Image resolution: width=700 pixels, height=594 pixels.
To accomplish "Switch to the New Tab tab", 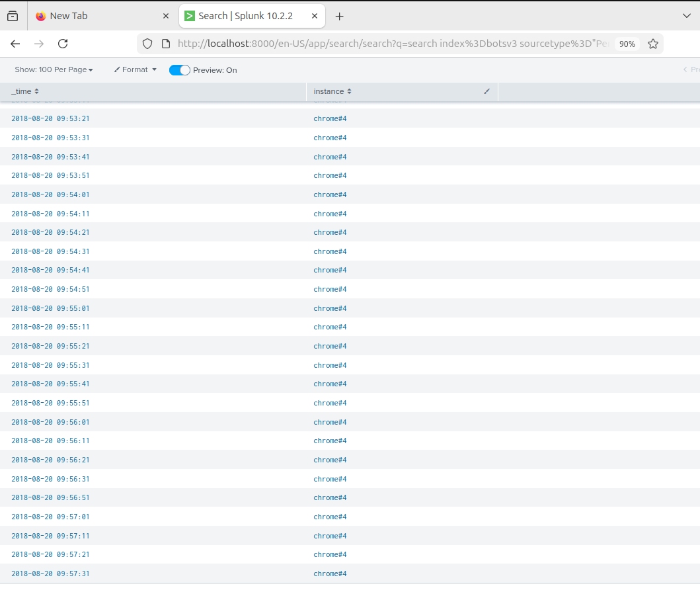I will pos(101,16).
